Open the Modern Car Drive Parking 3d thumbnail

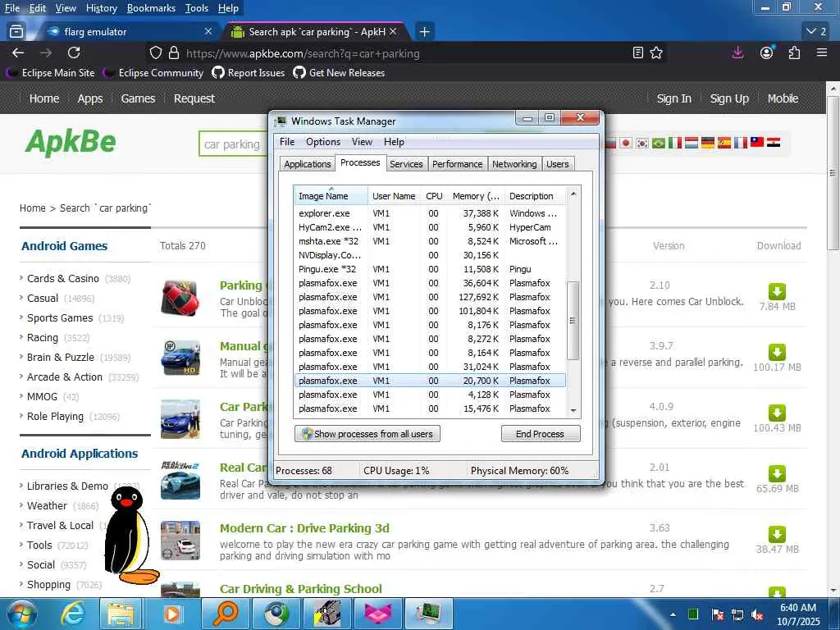click(x=180, y=540)
